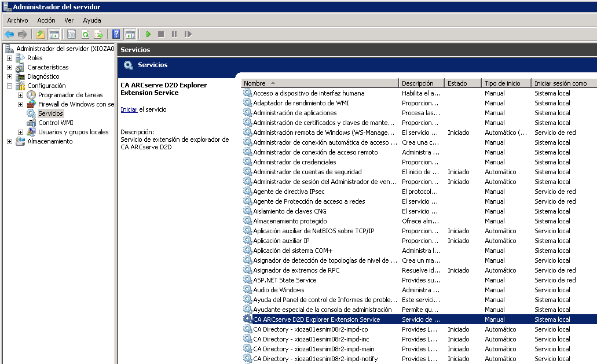Viewport: 597px width, 364px height.
Task: Open the properties dialog icon on the toolbar
Action: 71,34
